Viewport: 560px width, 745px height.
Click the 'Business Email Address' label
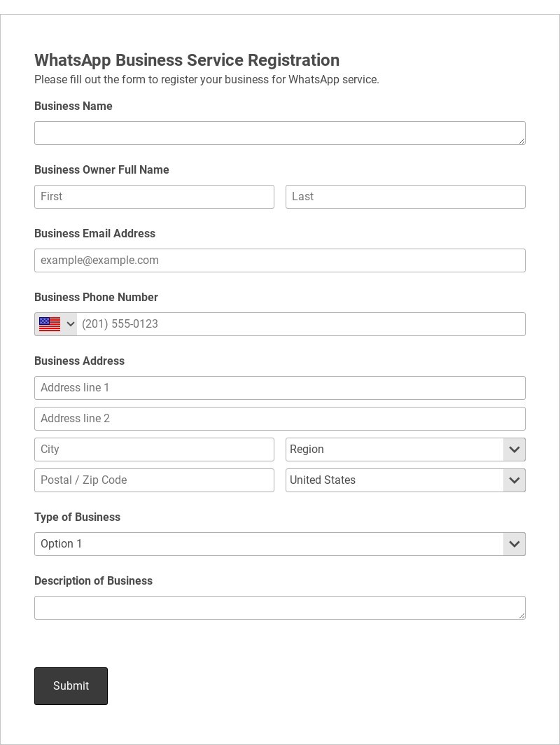click(95, 233)
